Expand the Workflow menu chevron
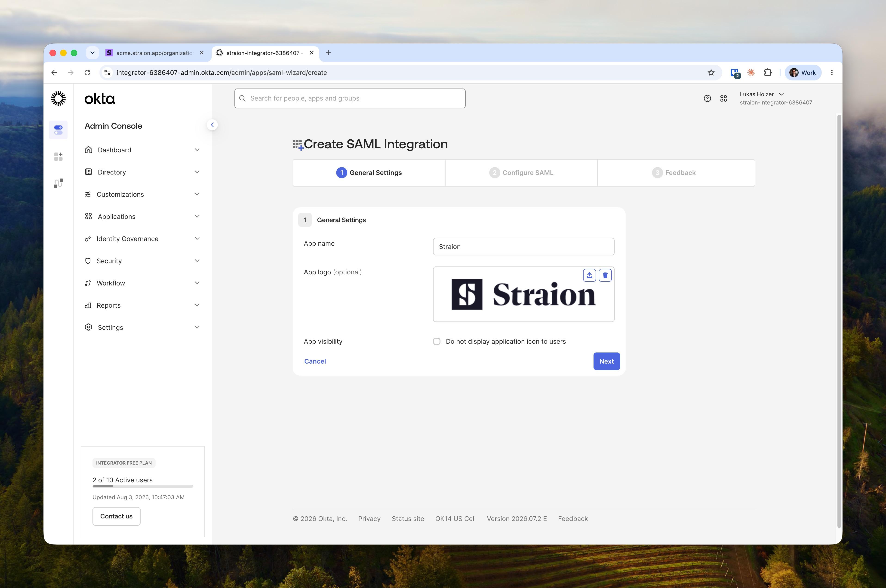The width and height of the screenshot is (886, 588). [x=197, y=282]
